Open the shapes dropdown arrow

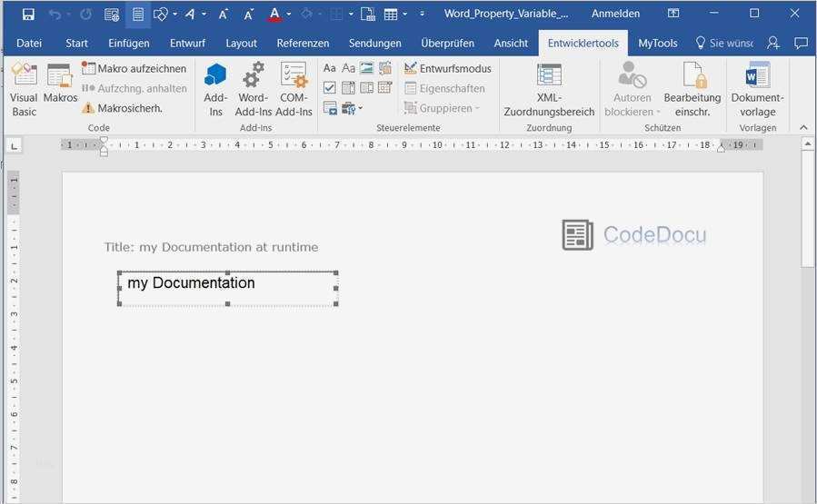tap(174, 14)
